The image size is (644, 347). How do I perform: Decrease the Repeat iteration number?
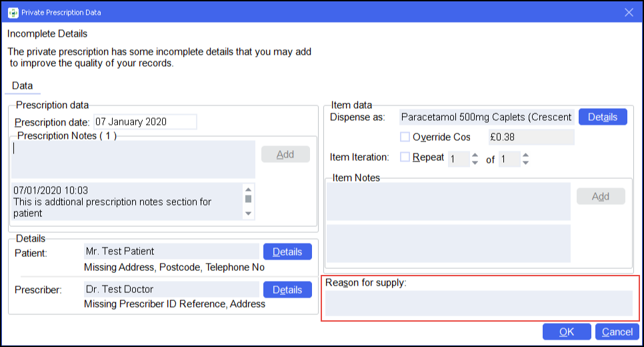tap(475, 163)
